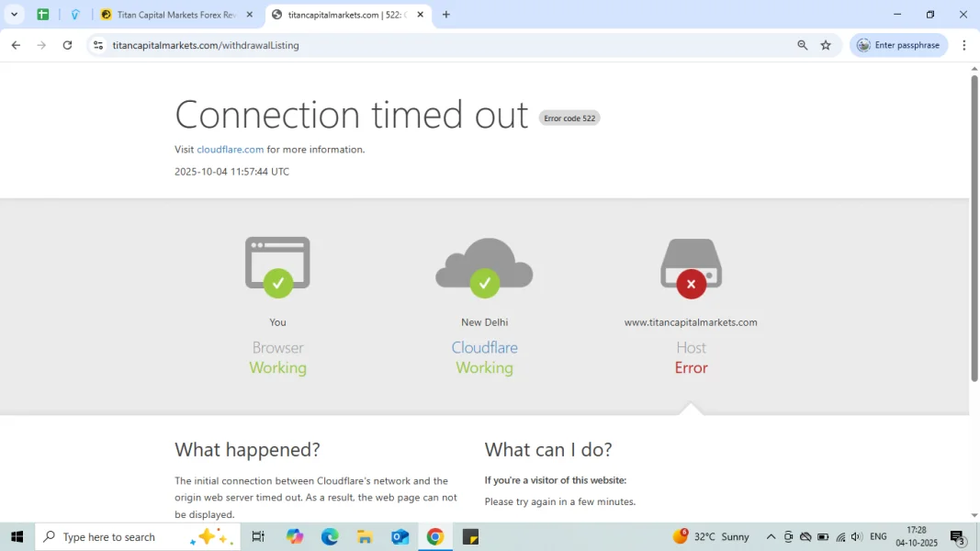Open File Explorer from the taskbar
This screenshot has width=980, height=551.
tap(365, 536)
